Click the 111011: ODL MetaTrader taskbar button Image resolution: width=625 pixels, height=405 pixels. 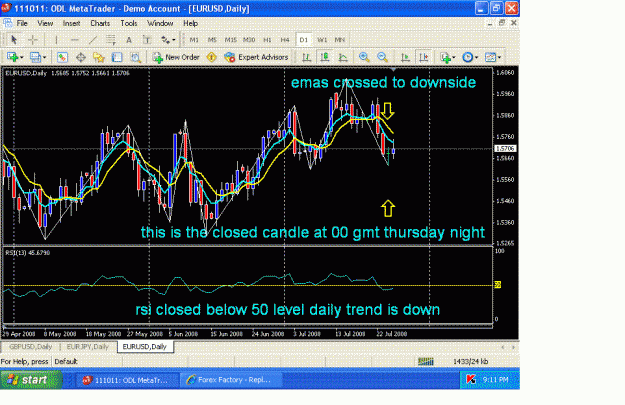coord(128,380)
